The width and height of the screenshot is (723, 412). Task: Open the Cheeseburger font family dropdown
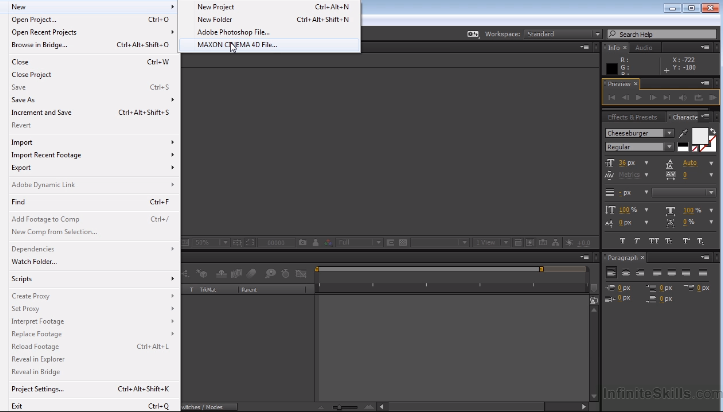(x=640, y=133)
